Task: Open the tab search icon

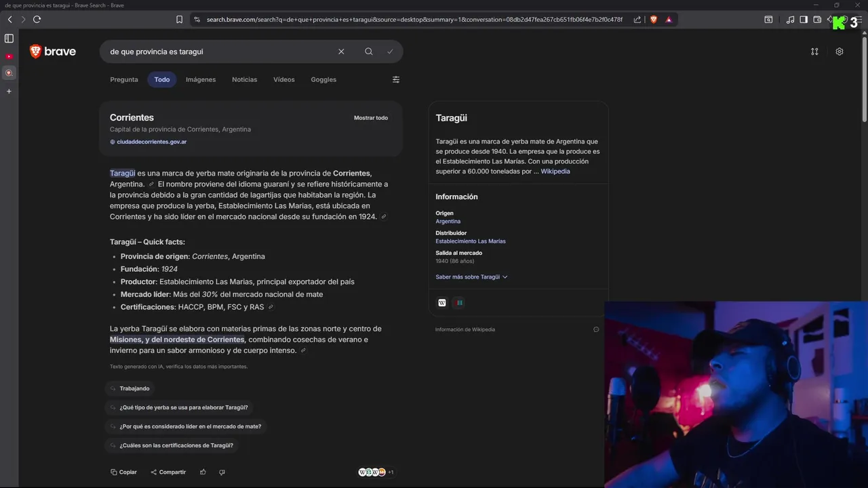Action: [768, 20]
